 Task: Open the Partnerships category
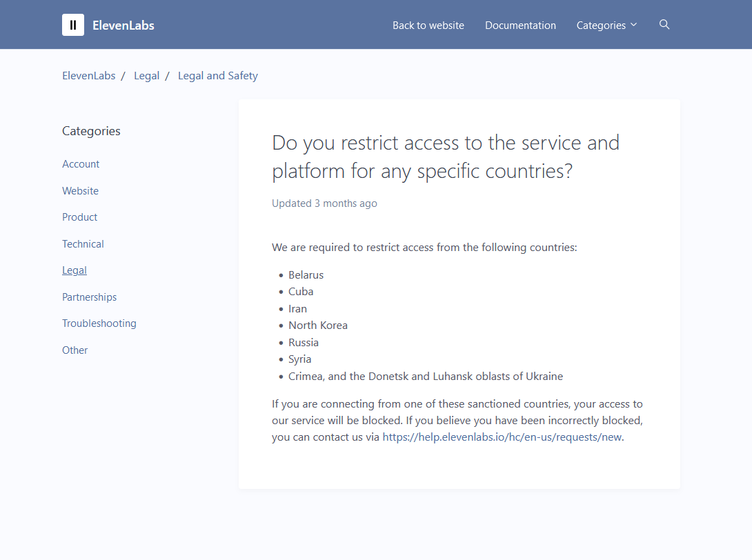coord(89,297)
